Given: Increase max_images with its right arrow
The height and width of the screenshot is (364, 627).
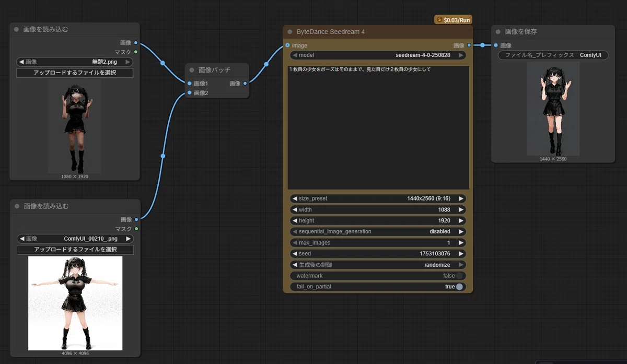Looking at the screenshot, I should [x=461, y=243].
